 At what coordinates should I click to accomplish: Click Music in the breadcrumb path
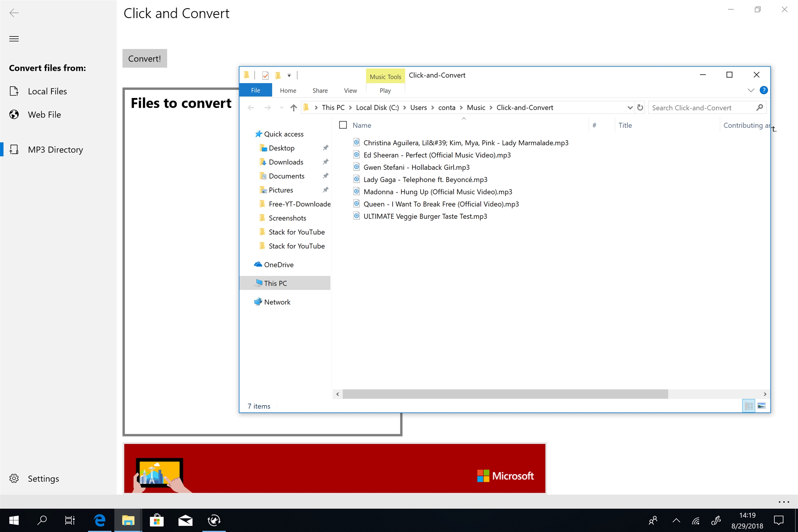(x=476, y=107)
